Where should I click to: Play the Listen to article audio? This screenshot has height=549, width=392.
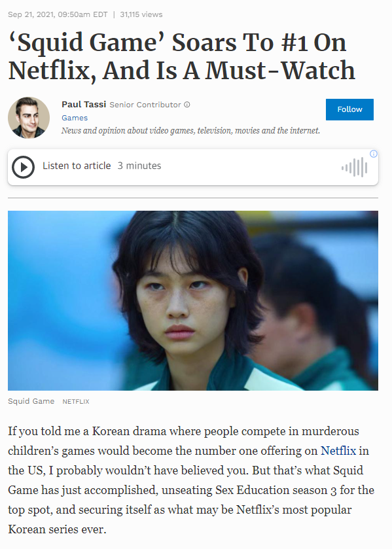(23, 167)
